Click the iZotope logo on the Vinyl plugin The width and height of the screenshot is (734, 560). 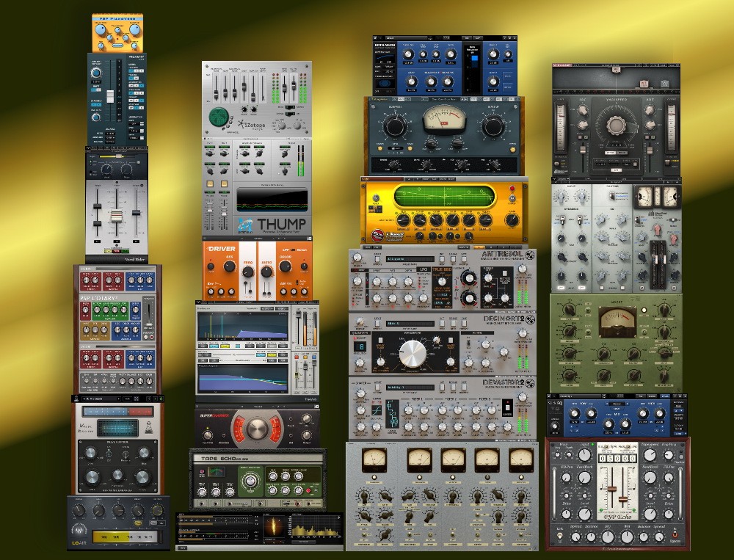(251, 126)
